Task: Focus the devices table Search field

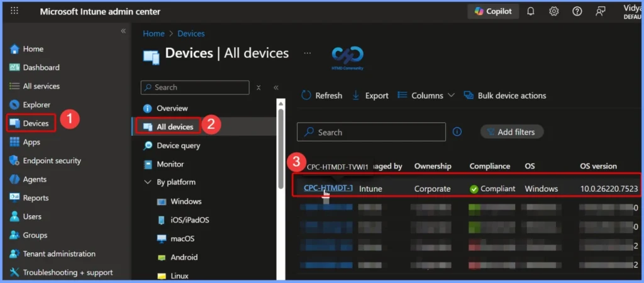Action: click(x=371, y=132)
